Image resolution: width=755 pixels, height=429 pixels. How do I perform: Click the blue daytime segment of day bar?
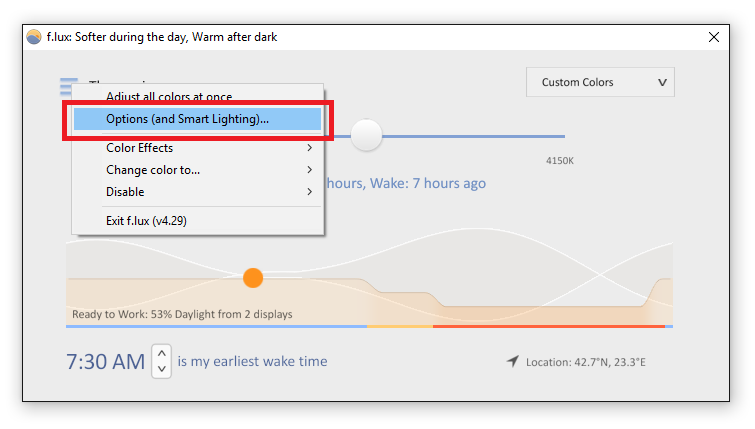pyautogui.click(x=216, y=326)
